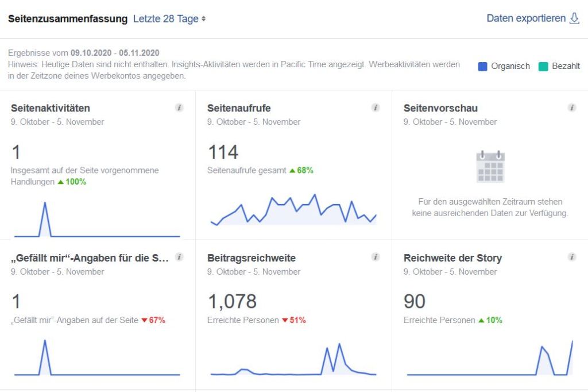The image size is (588, 392).
Task: Select the Beitragsreichweite card title
Action: tap(252, 258)
